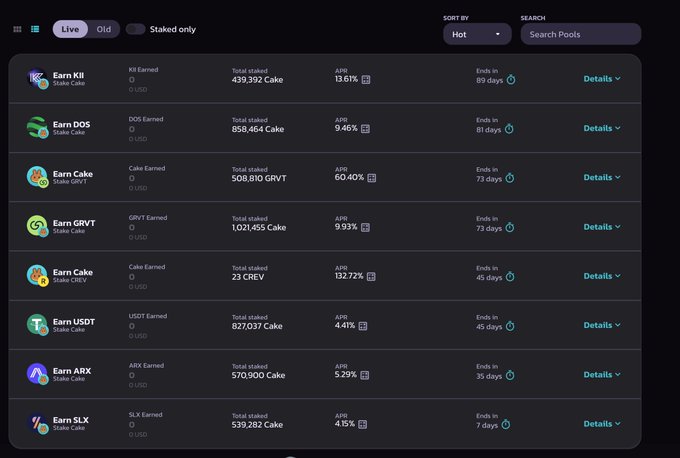Viewport: 680px width, 458px height.
Task: Click total staked 827,037 Cake
Action: pos(257,326)
